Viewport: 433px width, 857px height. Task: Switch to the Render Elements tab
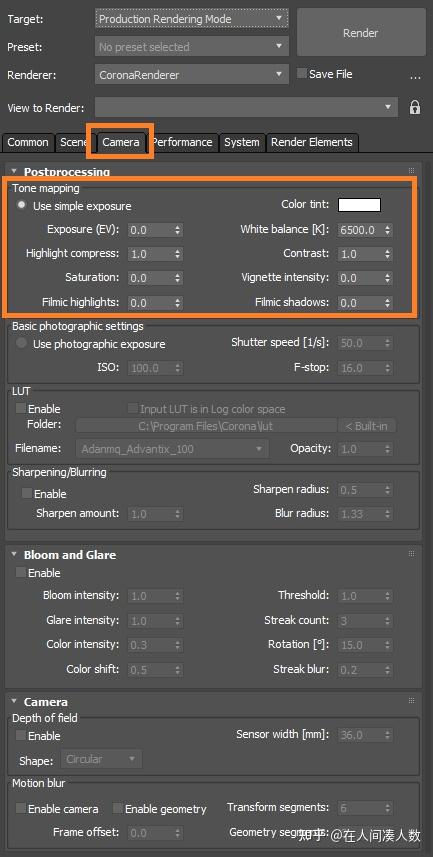pyautogui.click(x=312, y=142)
